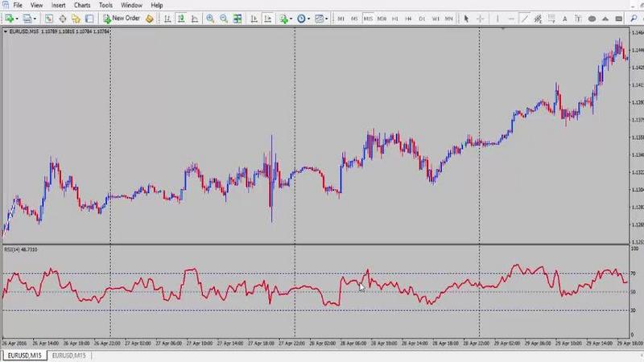Expand the Profiles dropdown arrow
The width and height of the screenshot is (644, 362).
35,19
